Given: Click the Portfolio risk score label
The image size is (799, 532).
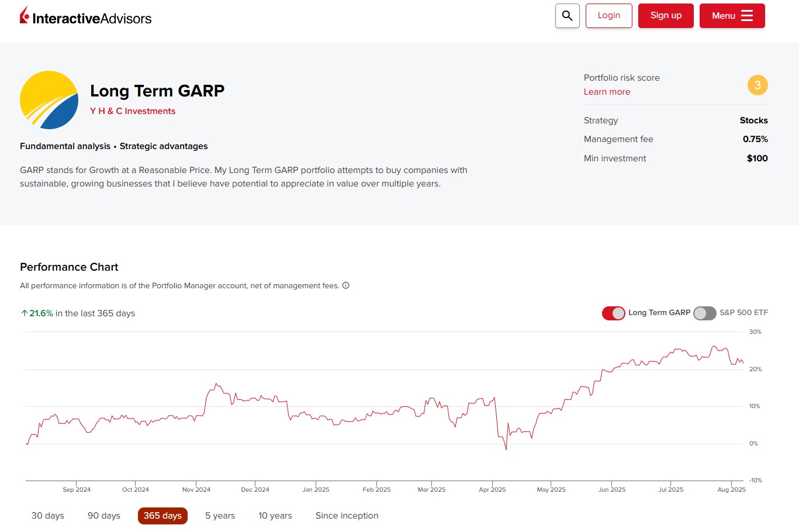Looking at the screenshot, I should point(622,78).
